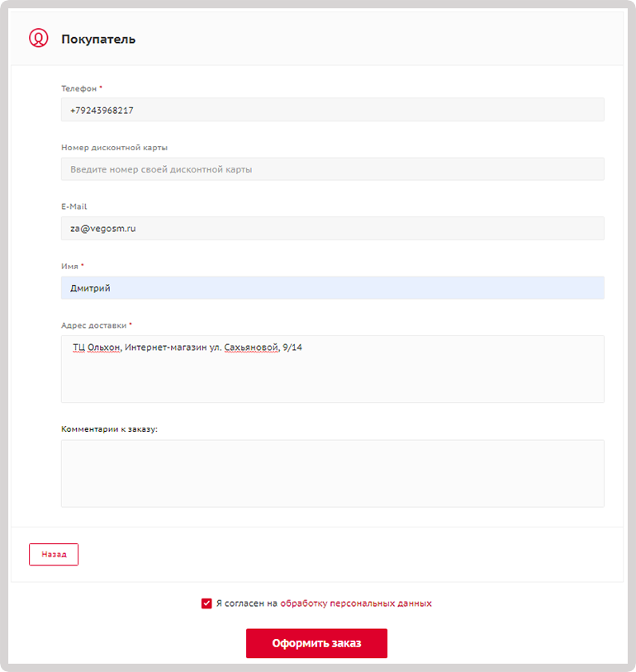Click the Телефон field label
The image size is (636, 672).
pos(79,88)
